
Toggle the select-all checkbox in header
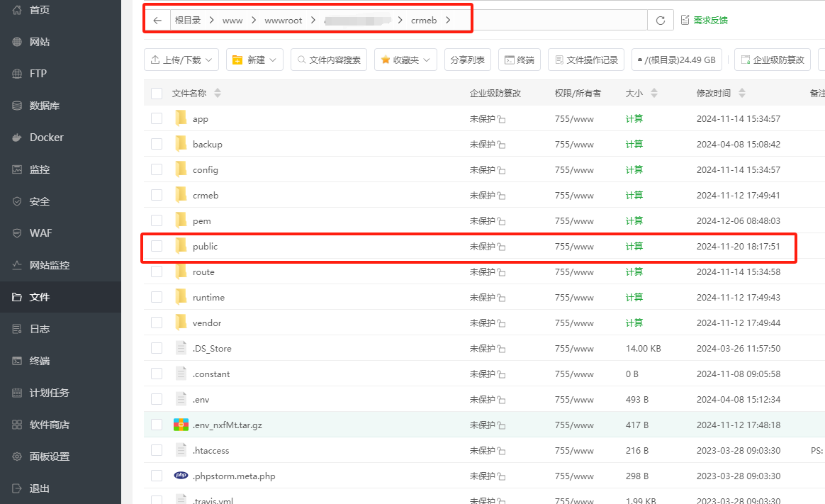[x=157, y=94]
